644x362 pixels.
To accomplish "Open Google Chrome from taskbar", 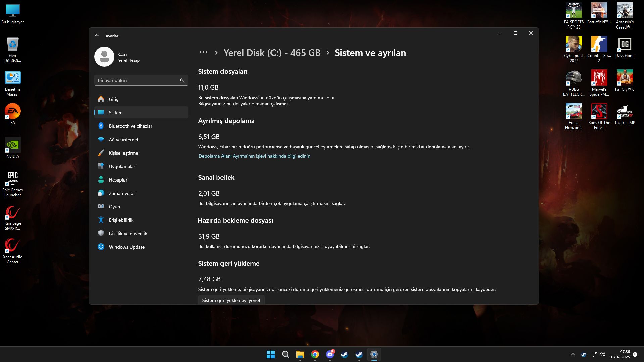I will [x=315, y=354].
